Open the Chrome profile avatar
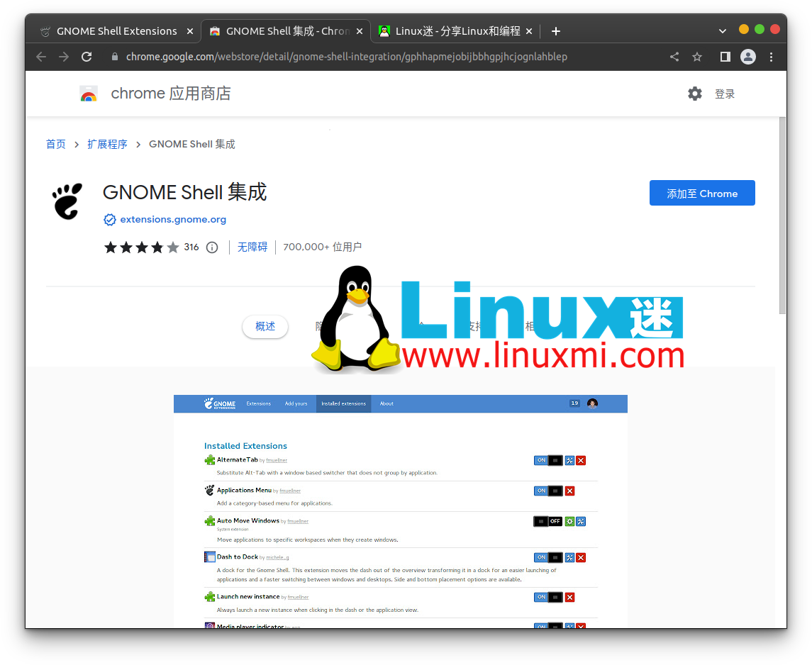Image resolution: width=812 pixels, height=665 pixels. coord(747,57)
